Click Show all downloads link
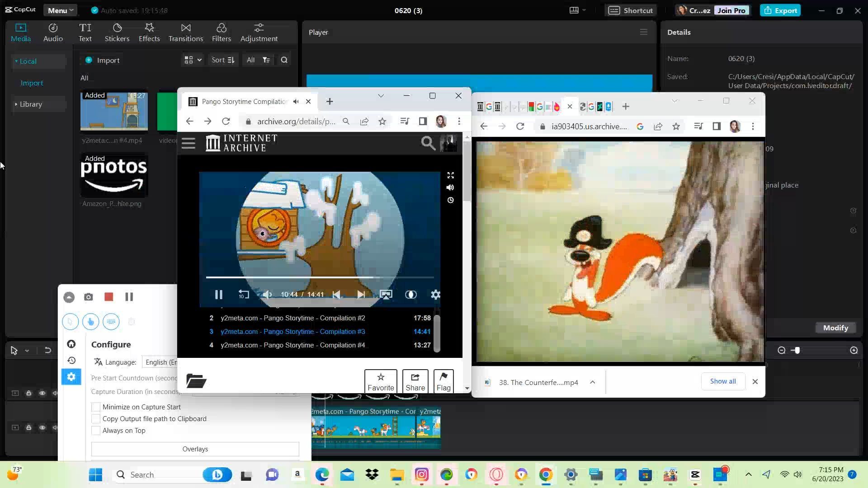The height and width of the screenshot is (488, 868). (722, 381)
